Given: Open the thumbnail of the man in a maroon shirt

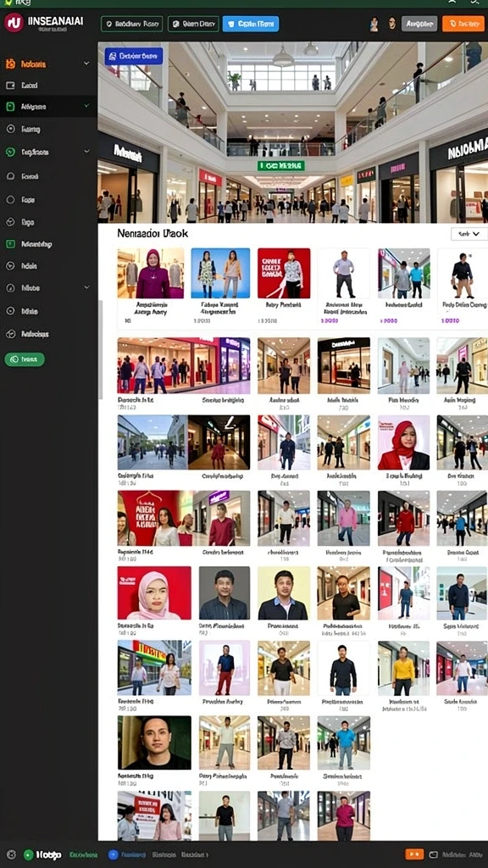Looking at the screenshot, I should pos(221,518).
